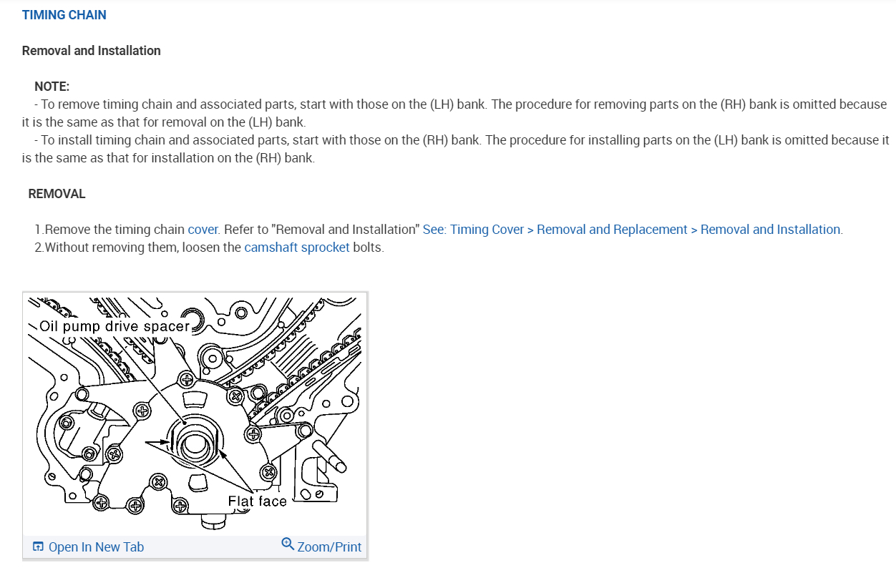Click the TIMING CHAIN heading
Viewport: 896px width, 588px height.
click(x=64, y=15)
